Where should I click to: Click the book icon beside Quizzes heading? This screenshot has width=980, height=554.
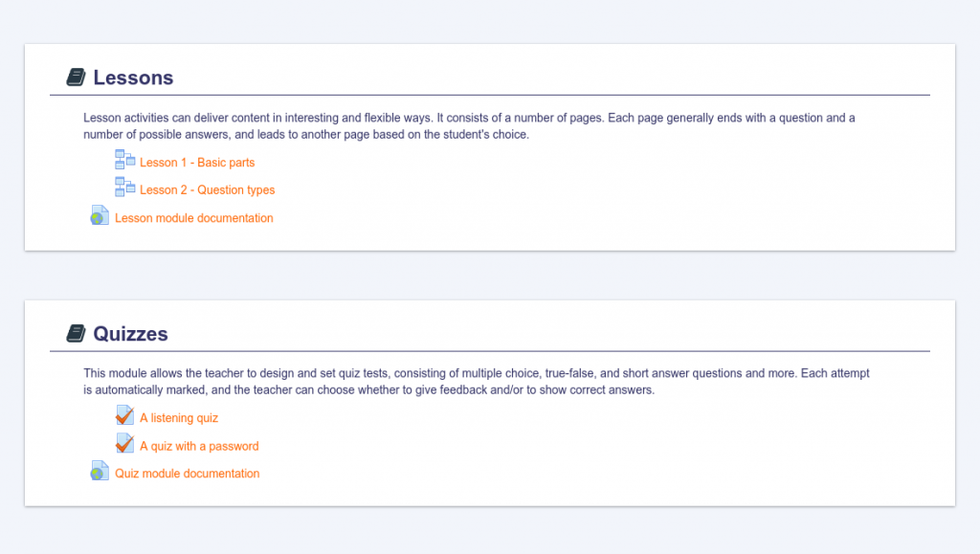click(x=77, y=334)
